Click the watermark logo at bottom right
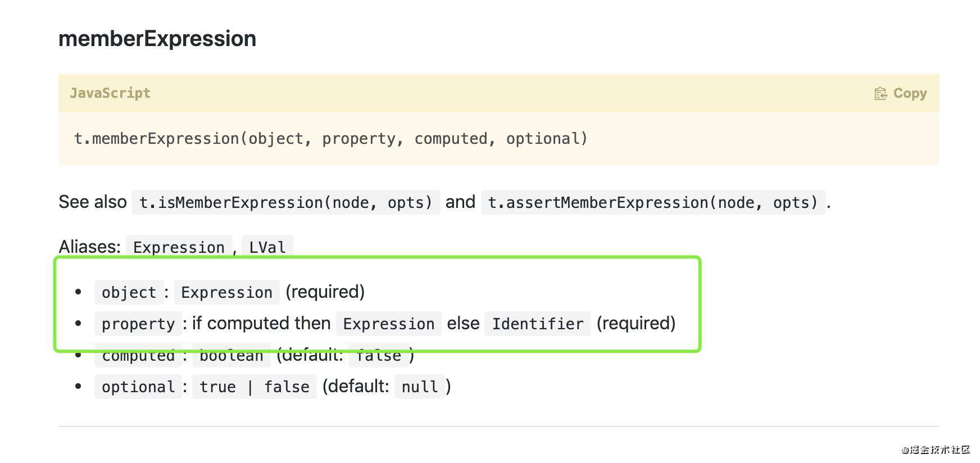This screenshot has width=980, height=463. click(x=936, y=450)
